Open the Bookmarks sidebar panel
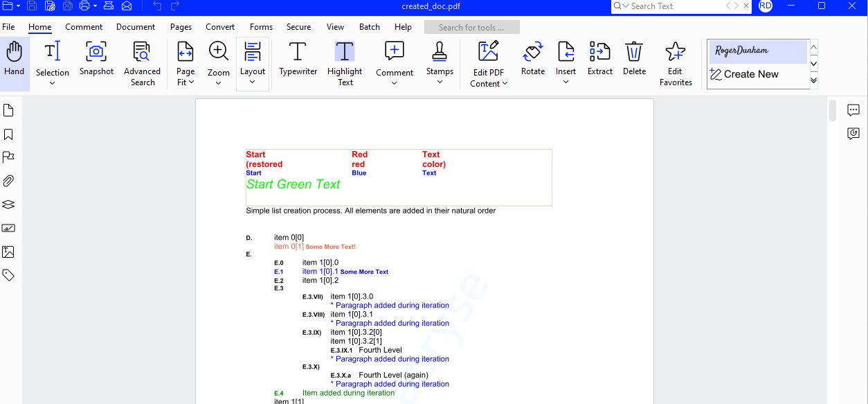Viewport: 868px width, 404px height. (8, 134)
